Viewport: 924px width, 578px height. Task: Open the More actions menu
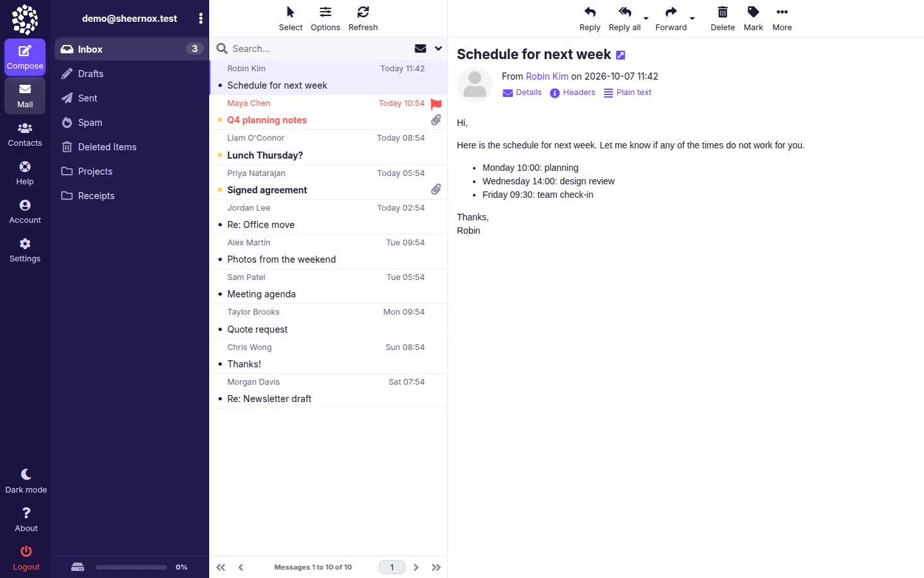point(782,19)
